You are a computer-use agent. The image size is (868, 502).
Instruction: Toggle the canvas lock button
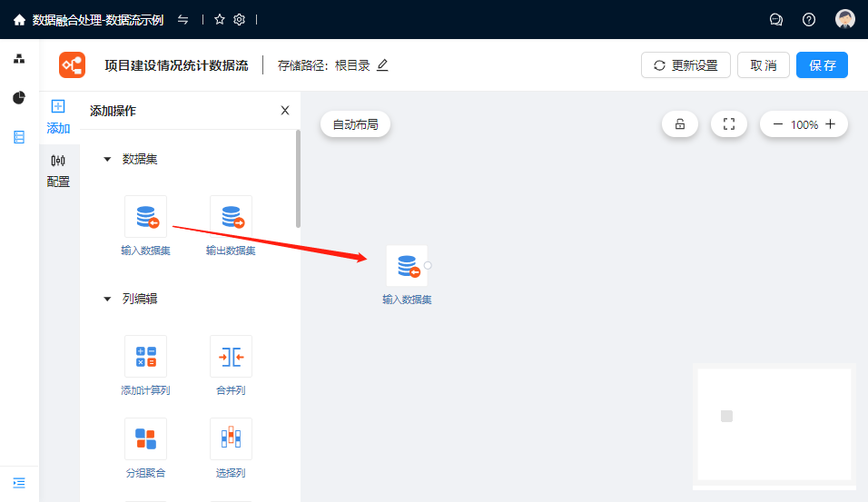[x=680, y=124]
